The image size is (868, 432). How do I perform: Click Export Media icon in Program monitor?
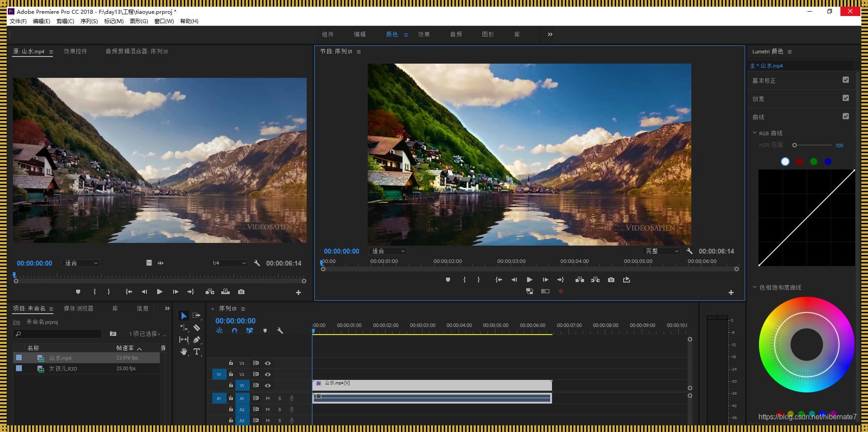point(626,280)
